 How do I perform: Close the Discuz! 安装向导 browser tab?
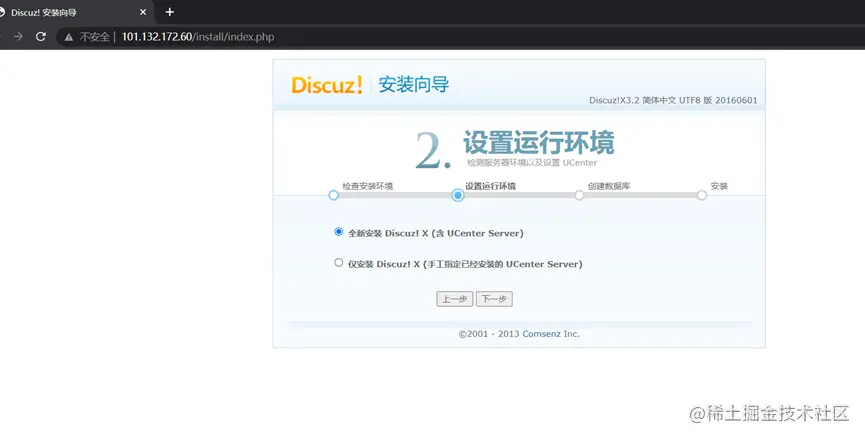click(143, 12)
